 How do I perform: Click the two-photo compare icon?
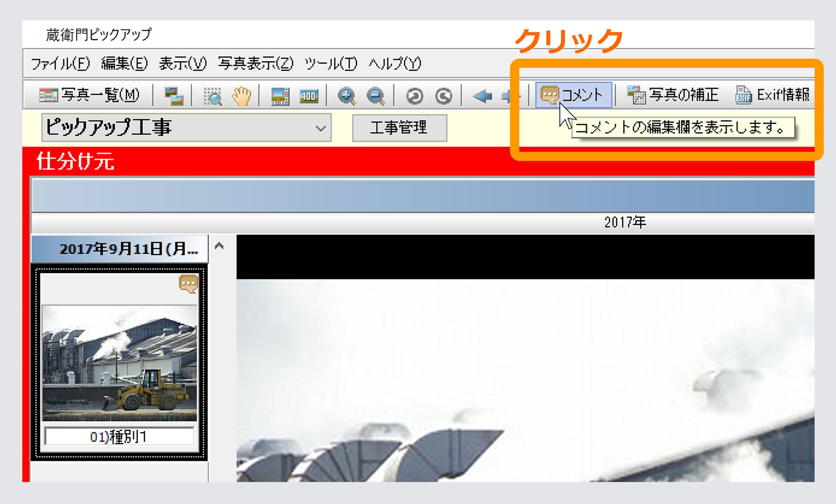tap(174, 96)
